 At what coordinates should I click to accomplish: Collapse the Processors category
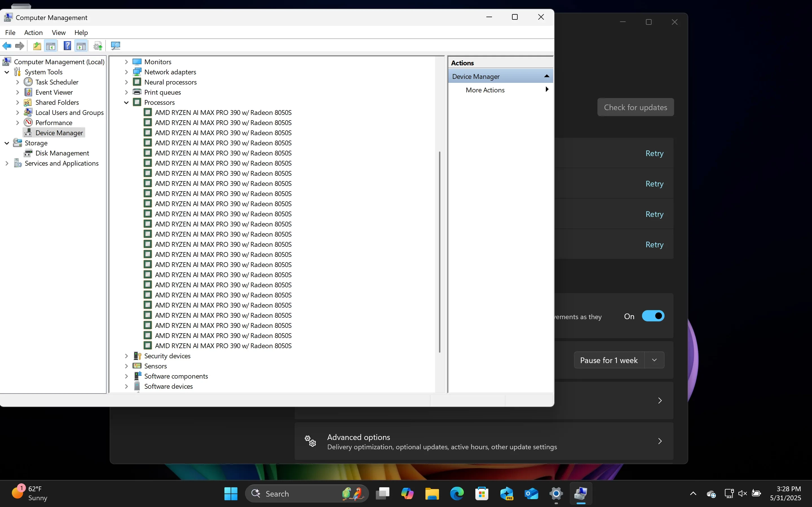[x=127, y=103]
